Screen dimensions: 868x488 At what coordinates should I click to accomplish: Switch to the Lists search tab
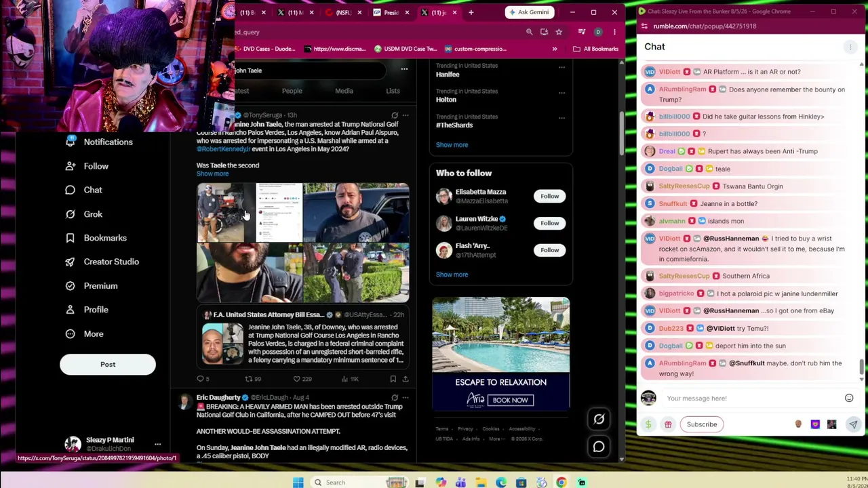[393, 91]
